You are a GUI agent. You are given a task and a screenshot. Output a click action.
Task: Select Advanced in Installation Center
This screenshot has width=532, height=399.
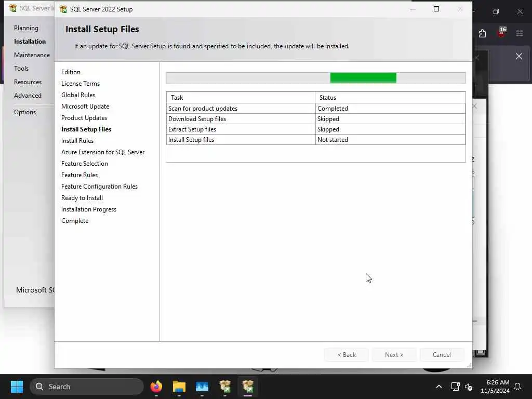coord(28,96)
